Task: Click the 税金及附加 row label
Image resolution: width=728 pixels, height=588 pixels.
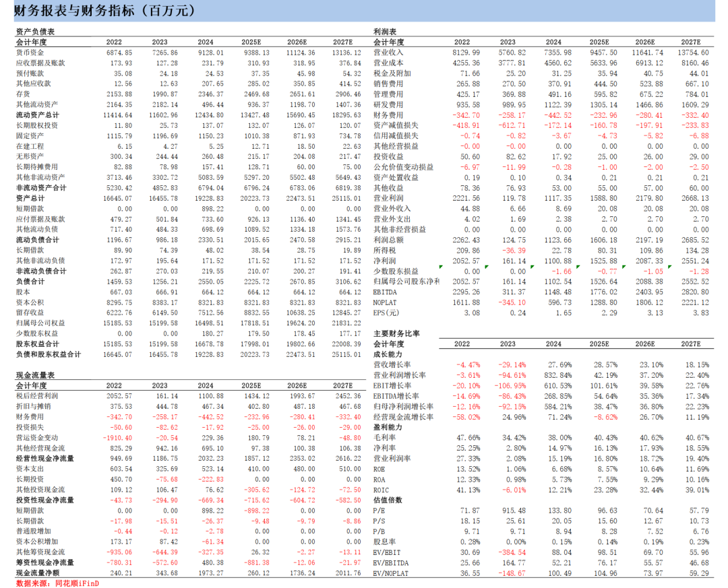Action: pyautogui.click(x=392, y=73)
